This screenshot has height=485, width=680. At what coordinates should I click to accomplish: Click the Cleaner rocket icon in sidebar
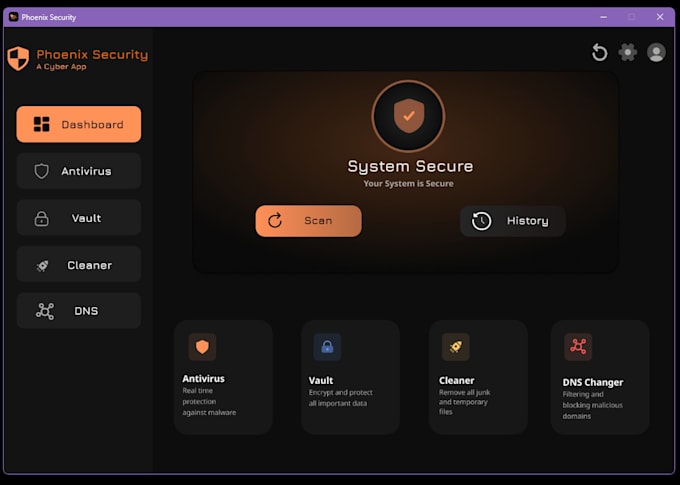click(x=42, y=265)
